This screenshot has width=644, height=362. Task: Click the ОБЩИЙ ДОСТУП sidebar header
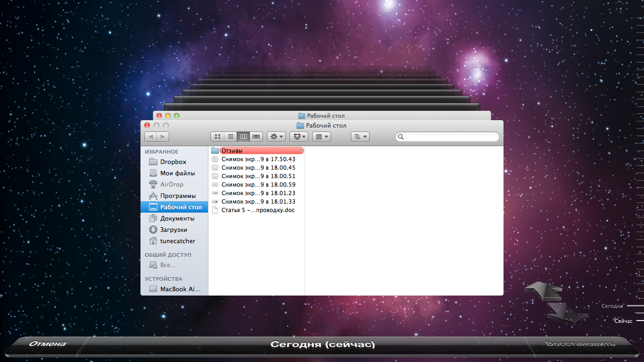pyautogui.click(x=168, y=255)
